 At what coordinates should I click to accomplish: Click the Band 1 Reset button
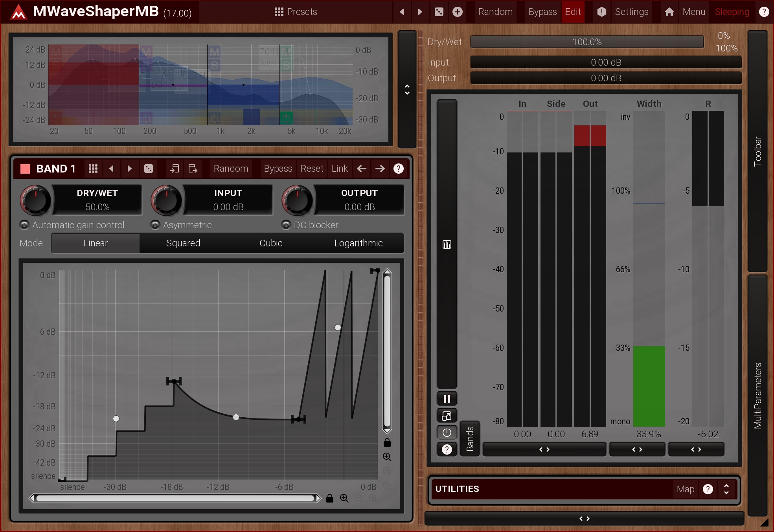[x=312, y=169]
